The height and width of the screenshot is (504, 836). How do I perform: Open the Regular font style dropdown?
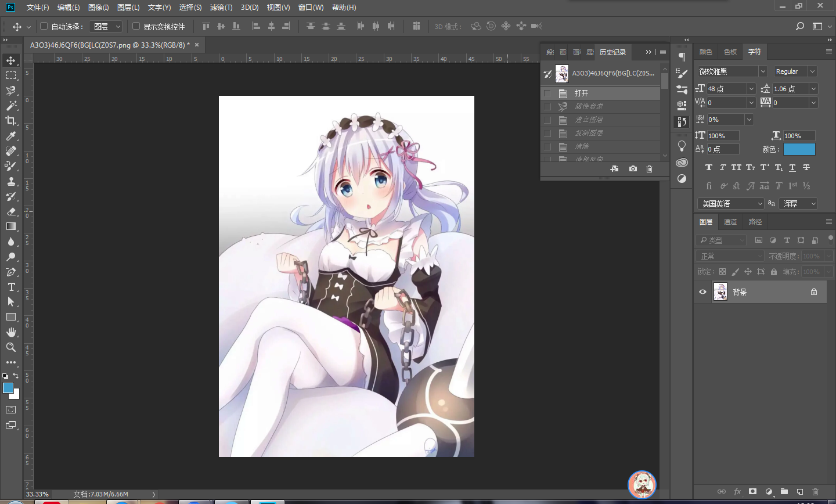[x=795, y=71]
